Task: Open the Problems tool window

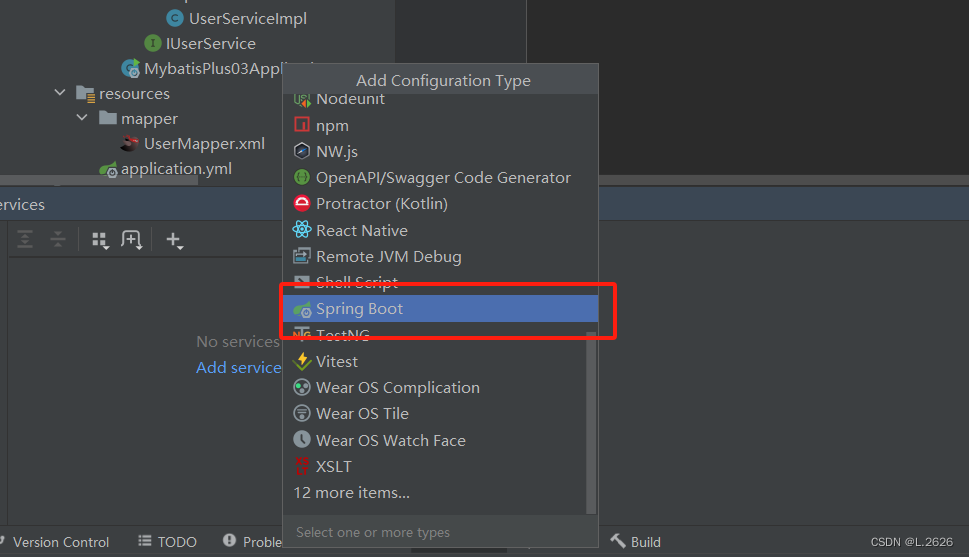Action: tap(253, 542)
